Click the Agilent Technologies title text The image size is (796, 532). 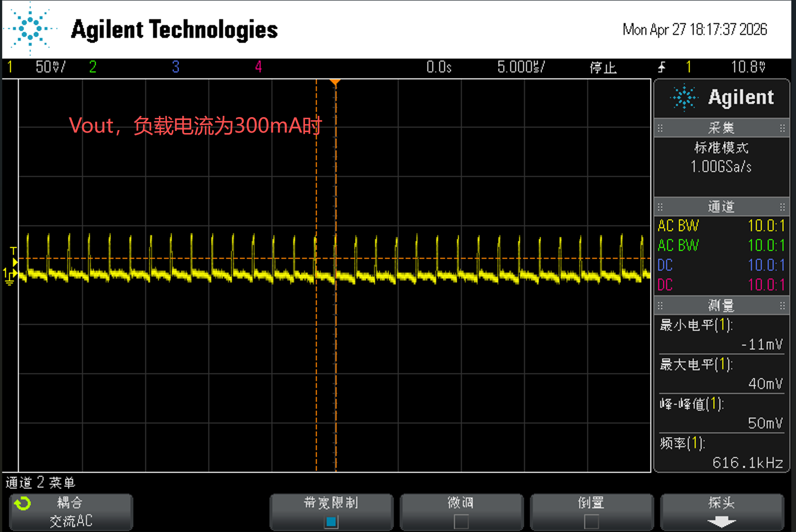[175, 30]
